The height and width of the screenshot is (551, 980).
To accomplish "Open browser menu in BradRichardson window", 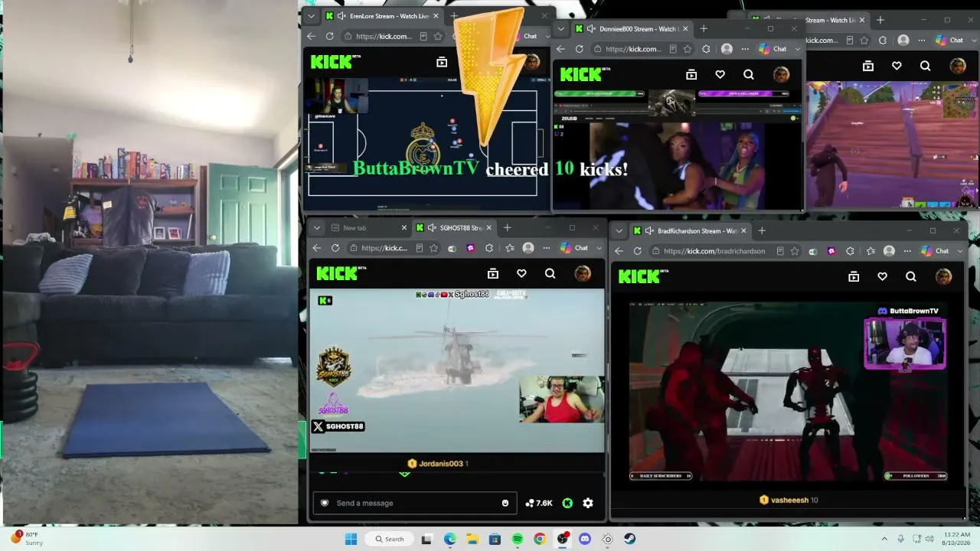I will [x=906, y=251].
